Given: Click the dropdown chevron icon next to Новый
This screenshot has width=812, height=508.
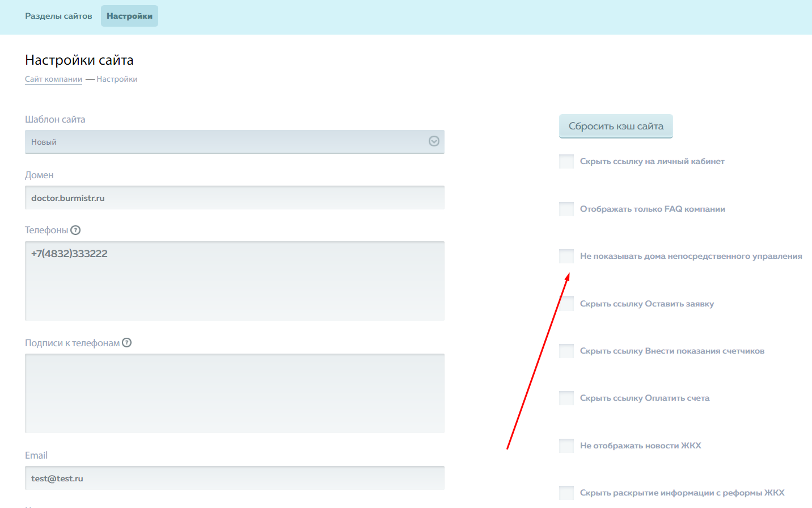Looking at the screenshot, I should click(x=434, y=141).
